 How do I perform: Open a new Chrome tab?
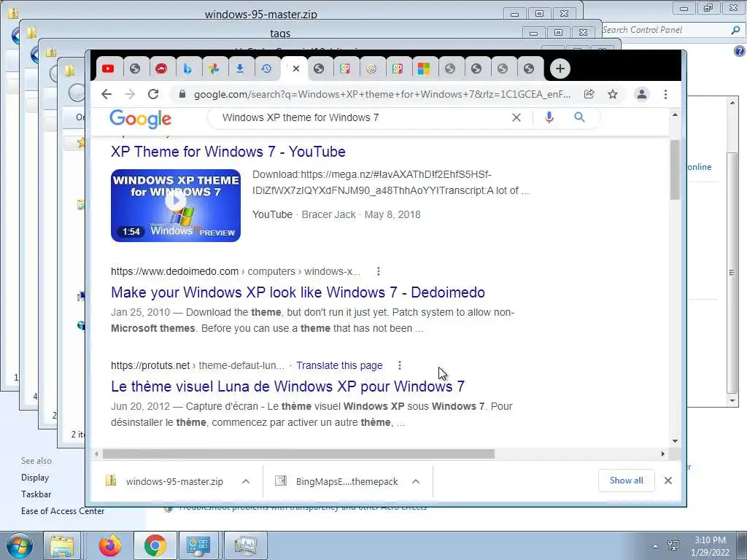point(560,69)
